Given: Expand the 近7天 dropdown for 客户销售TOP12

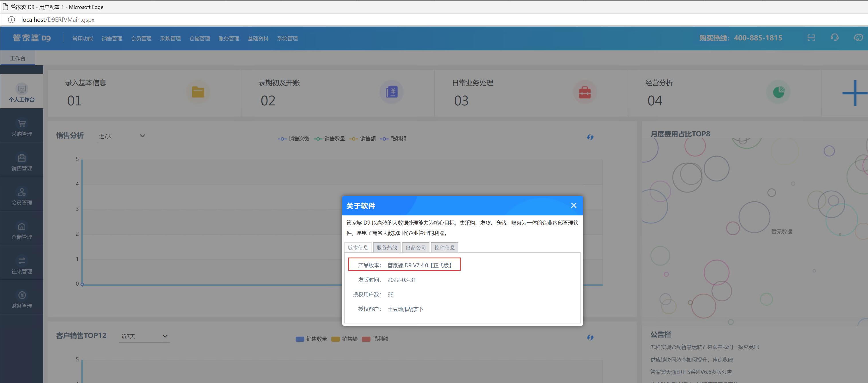Looking at the screenshot, I should click(x=144, y=336).
